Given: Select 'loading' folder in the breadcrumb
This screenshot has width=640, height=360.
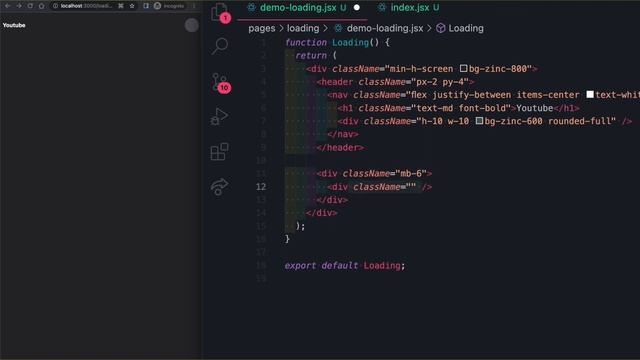Looking at the screenshot, I should pos(303,28).
